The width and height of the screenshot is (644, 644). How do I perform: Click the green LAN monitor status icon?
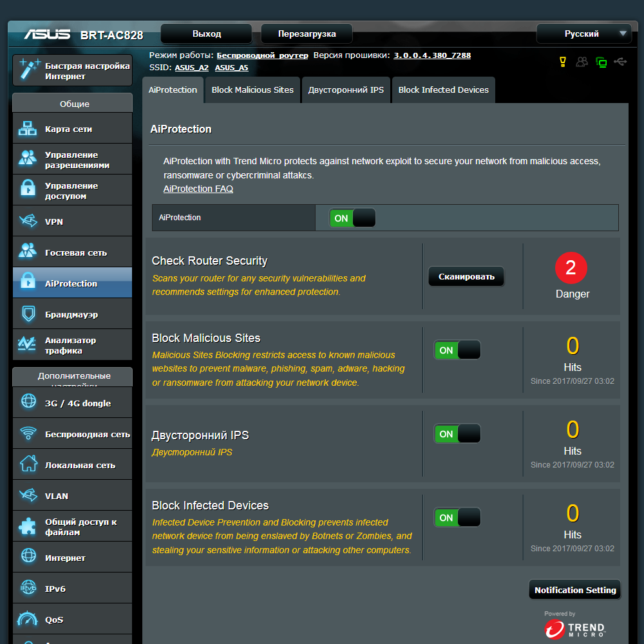tap(601, 62)
